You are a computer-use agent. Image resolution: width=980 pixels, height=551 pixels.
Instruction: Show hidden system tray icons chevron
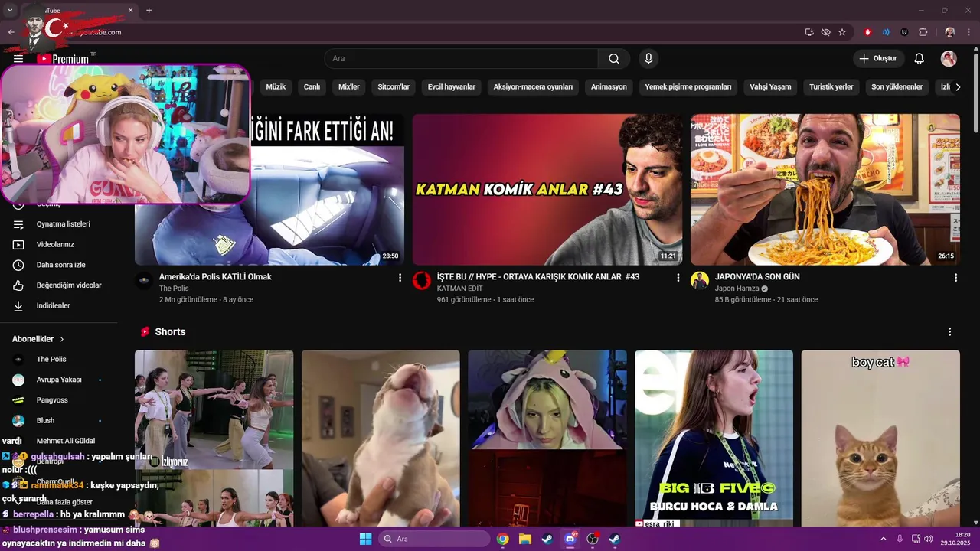[883, 539]
